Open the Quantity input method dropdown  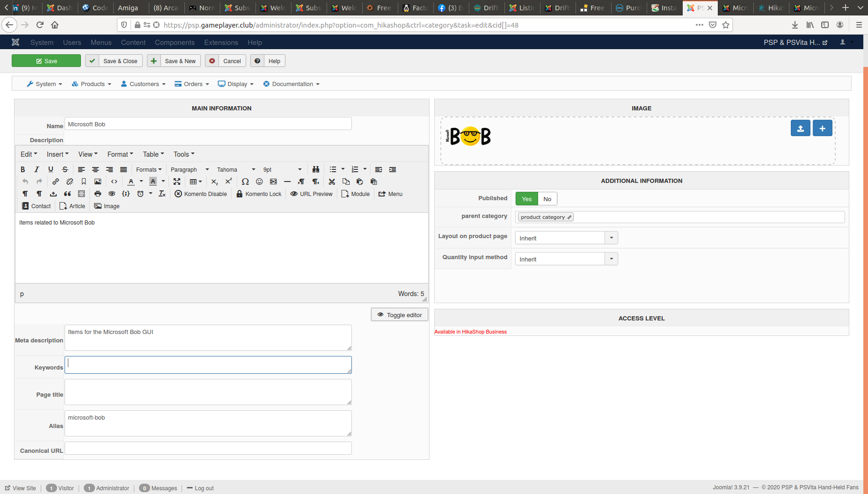click(x=566, y=259)
